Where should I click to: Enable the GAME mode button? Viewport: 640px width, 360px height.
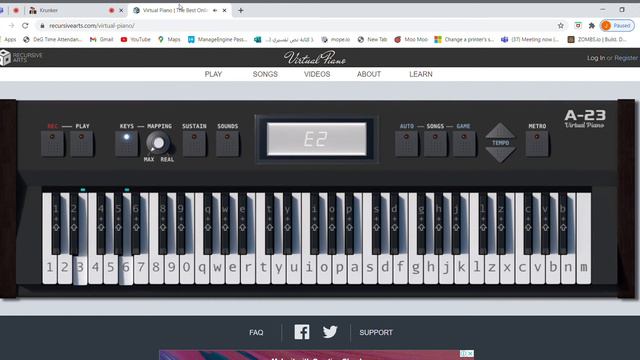[x=464, y=144]
